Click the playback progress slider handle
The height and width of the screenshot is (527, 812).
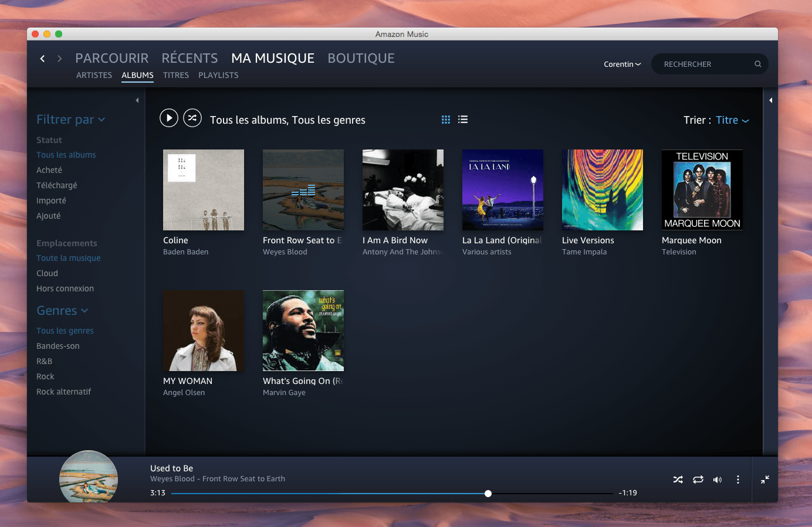click(x=488, y=494)
